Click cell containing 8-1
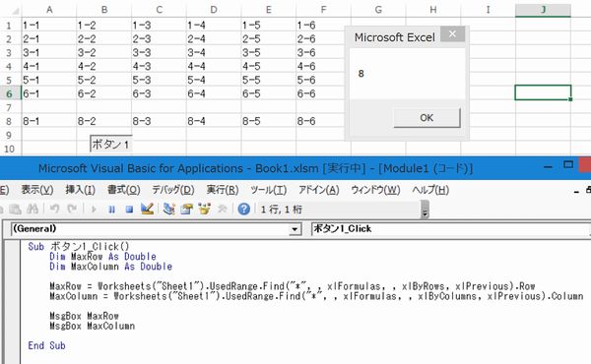Screen dimensions: 591x364 tap(49, 121)
